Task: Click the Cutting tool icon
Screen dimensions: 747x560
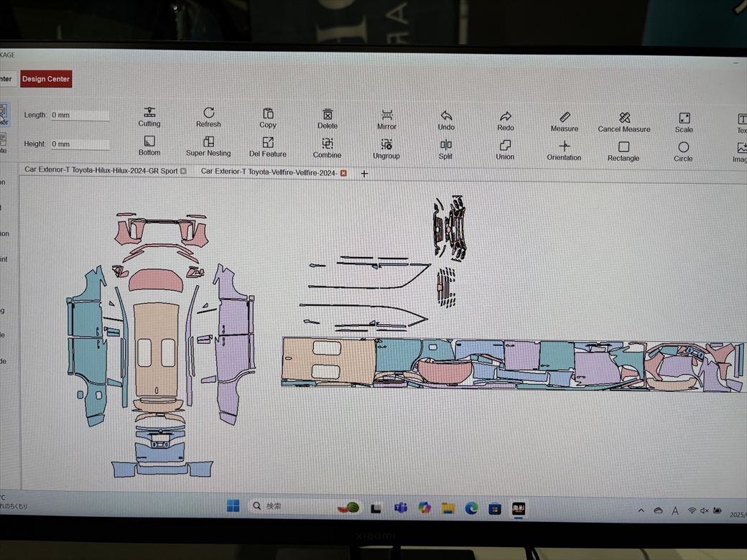Action: 149,113
